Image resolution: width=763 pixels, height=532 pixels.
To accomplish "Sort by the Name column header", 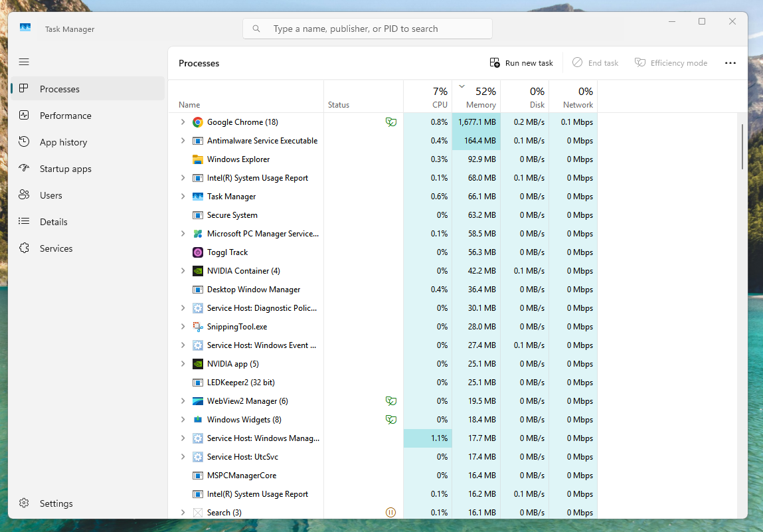I will tap(246, 96).
